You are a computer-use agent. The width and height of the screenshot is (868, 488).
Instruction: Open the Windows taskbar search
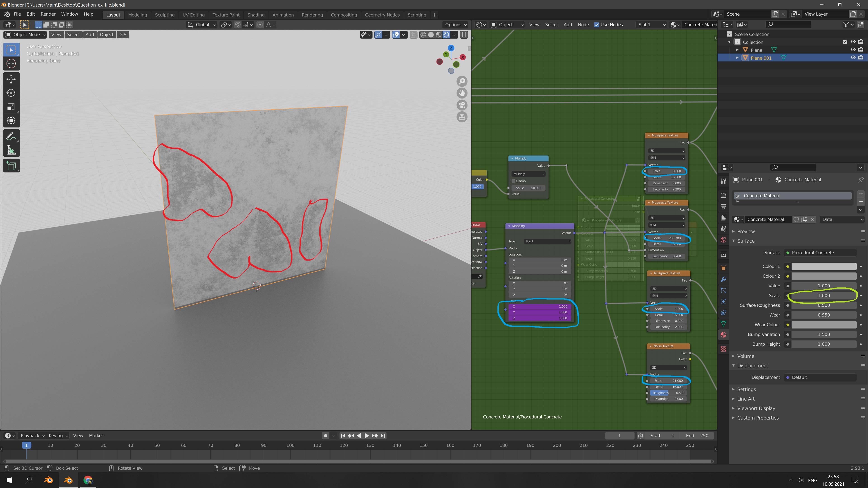tap(29, 480)
